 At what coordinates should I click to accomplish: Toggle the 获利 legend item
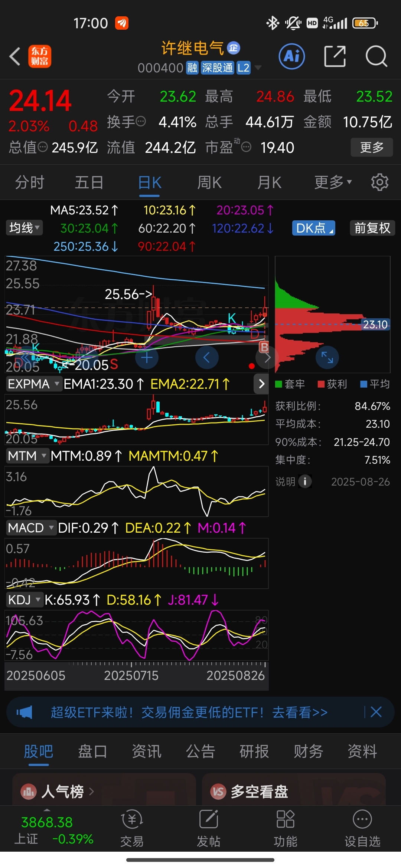point(332,384)
